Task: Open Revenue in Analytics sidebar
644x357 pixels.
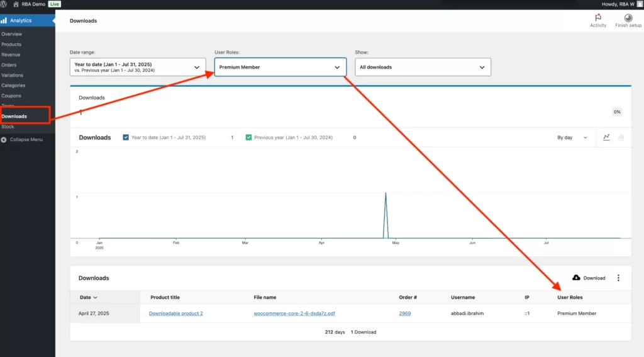Action: pos(11,55)
